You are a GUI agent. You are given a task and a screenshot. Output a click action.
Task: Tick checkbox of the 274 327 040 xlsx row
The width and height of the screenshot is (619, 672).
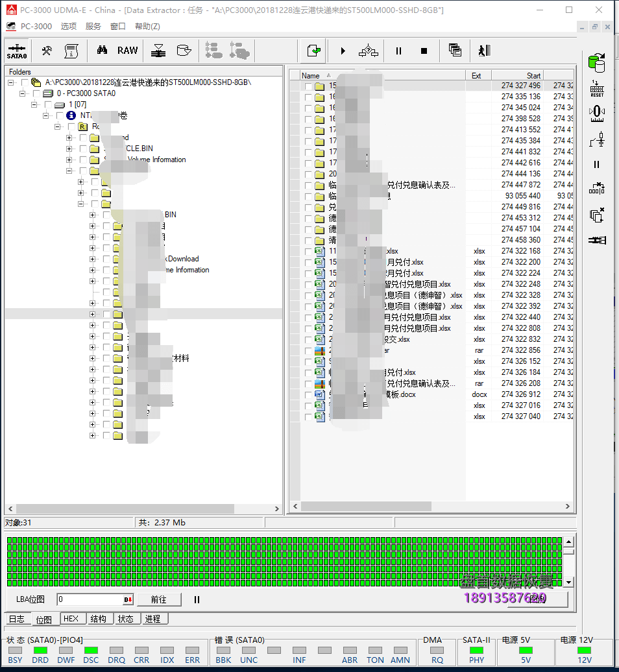308,416
